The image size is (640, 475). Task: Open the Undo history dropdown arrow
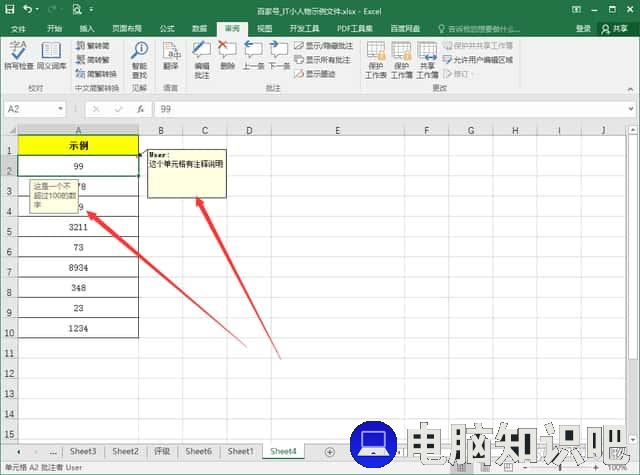pos(37,9)
